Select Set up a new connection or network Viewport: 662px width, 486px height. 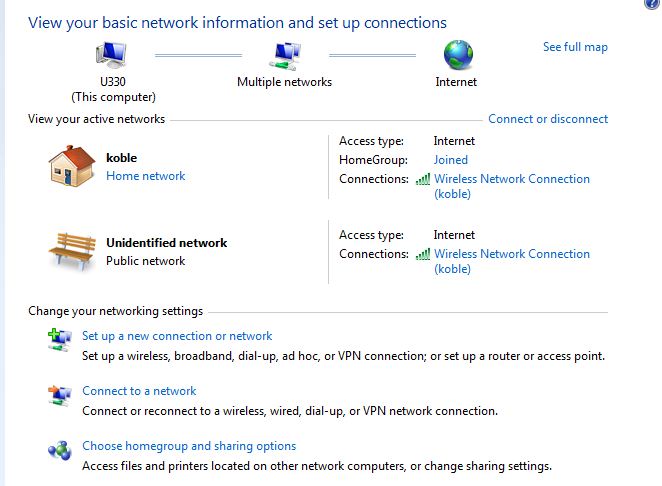177,336
